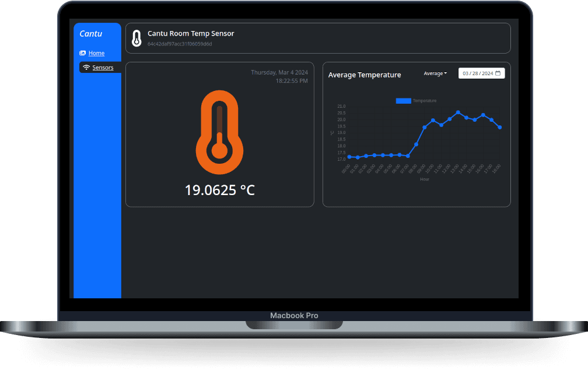
Task: Click the Cantu Room Temp Sensor title
Action: click(x=191, y=34)
